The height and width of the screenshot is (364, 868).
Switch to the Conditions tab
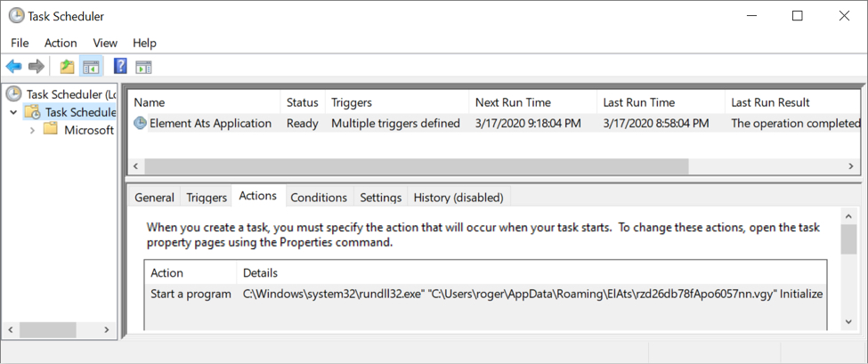coord(319,198)
